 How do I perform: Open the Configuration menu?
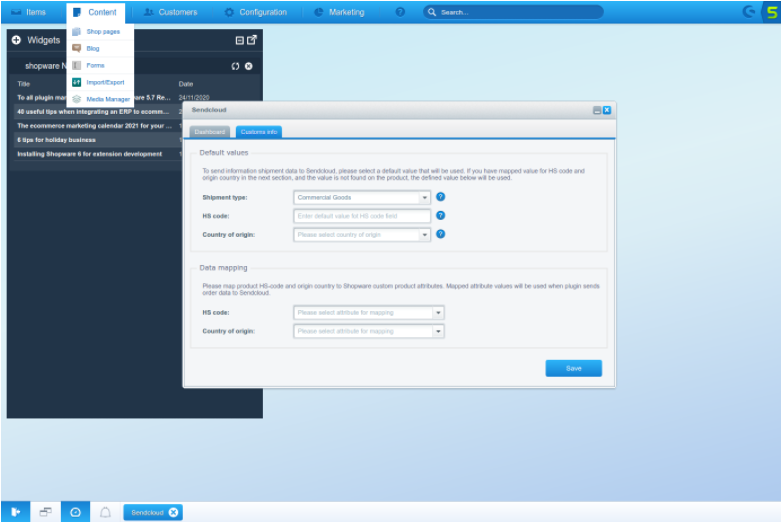coord(255,12)
